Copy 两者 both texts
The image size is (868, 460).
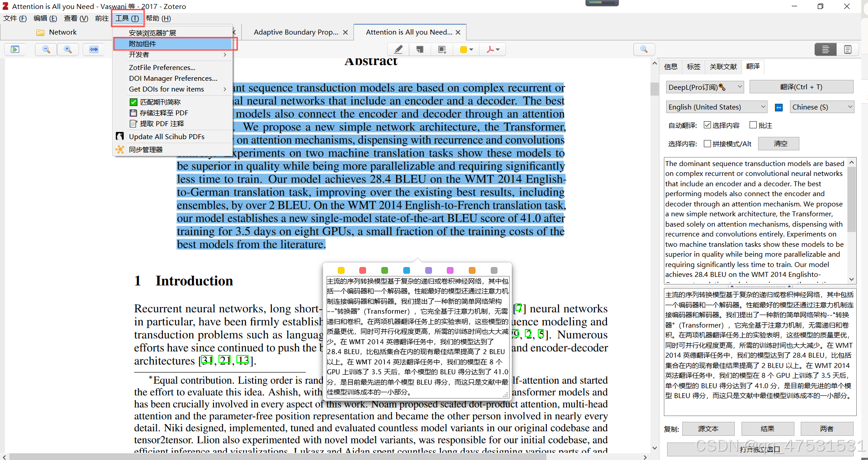pos(827,429)
